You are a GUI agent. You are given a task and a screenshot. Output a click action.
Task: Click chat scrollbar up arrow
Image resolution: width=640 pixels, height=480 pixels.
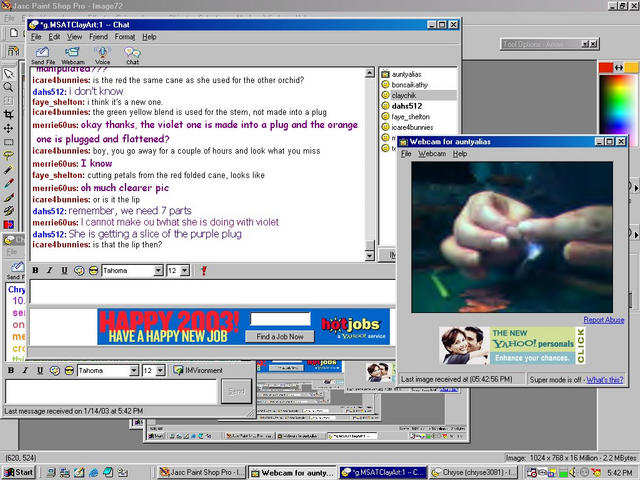click(x=369, y=73)
